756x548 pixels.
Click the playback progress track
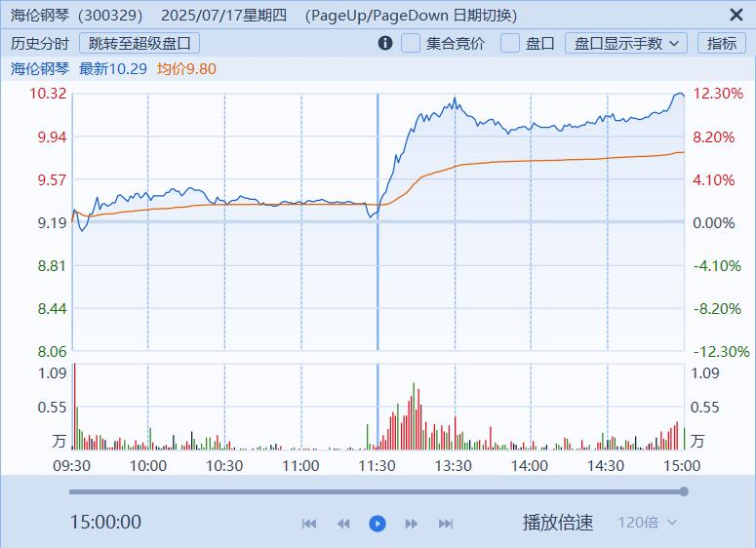click(377, 491)
